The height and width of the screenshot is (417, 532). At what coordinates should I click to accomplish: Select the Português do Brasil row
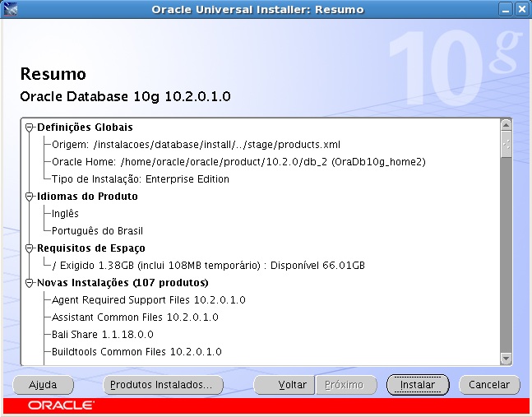tap(97, 231)
